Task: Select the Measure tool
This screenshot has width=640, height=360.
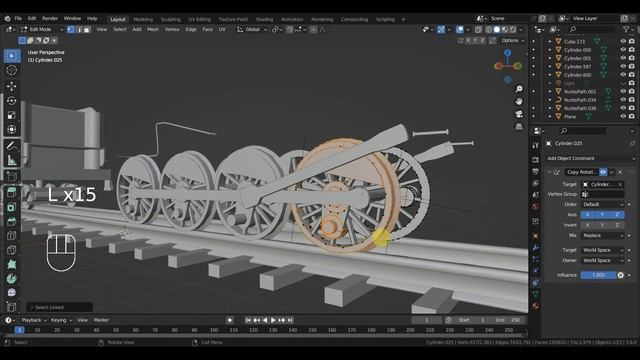Action: 11,160
